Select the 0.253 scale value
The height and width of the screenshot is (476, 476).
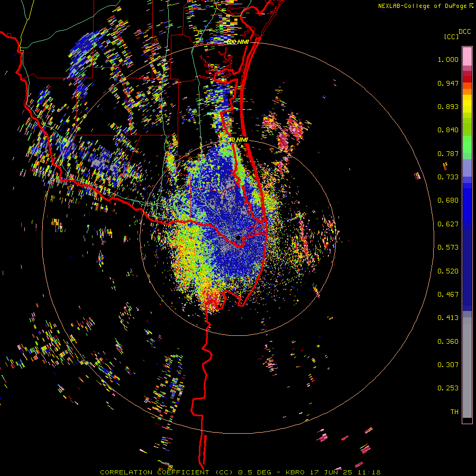pyautogui.click(x=448, y=388)
